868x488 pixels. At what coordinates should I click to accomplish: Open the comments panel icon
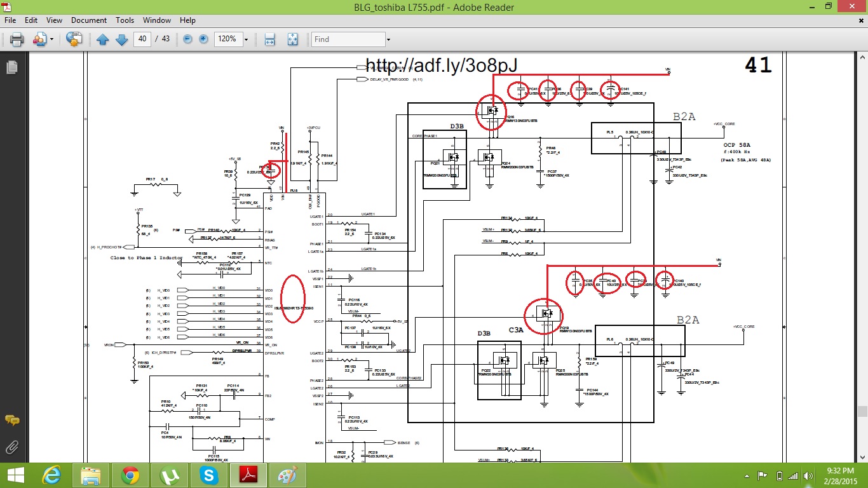(x=11, y=420)
